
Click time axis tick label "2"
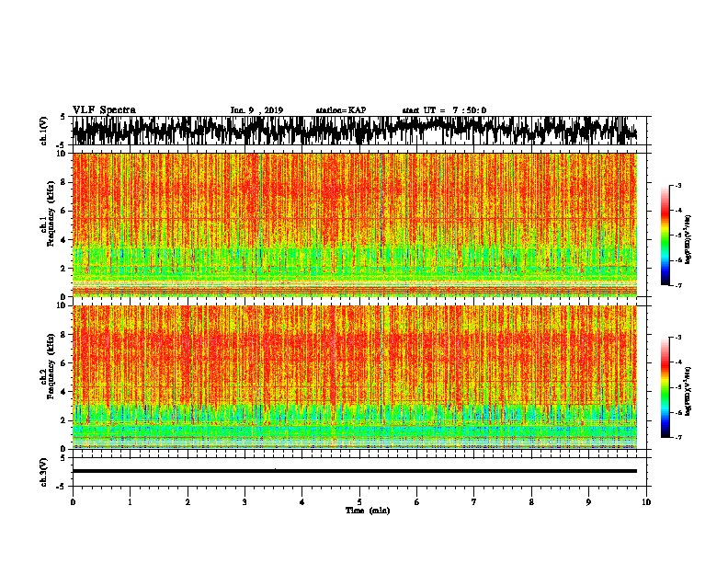(x=188, y=502)
